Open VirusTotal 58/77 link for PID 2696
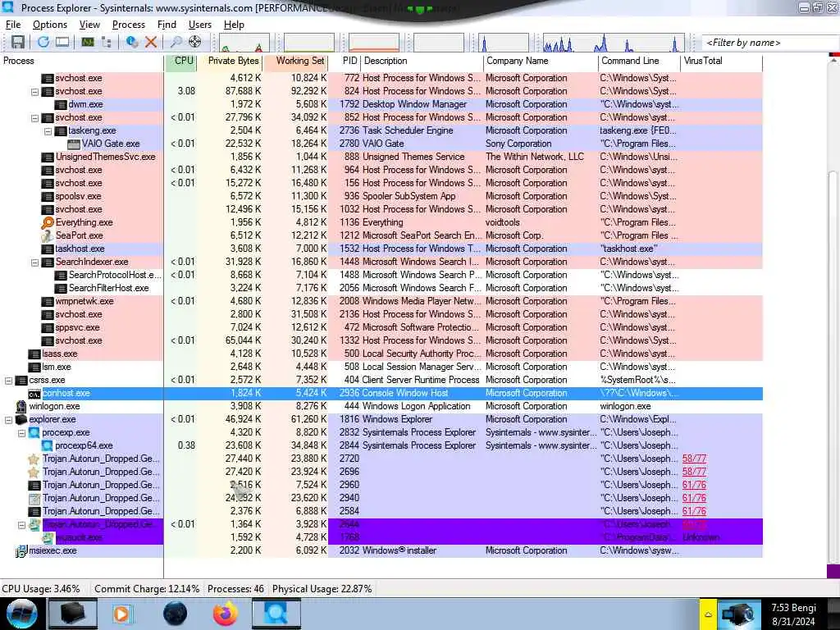Image resolution: width=840 pixels, height=630 pixels. pyautogui.click(x=694, y=472)
